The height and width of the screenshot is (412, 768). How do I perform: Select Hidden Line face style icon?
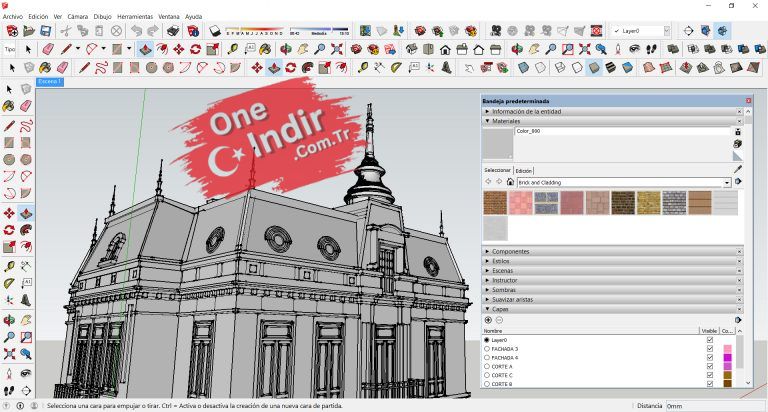coord(577,67)
